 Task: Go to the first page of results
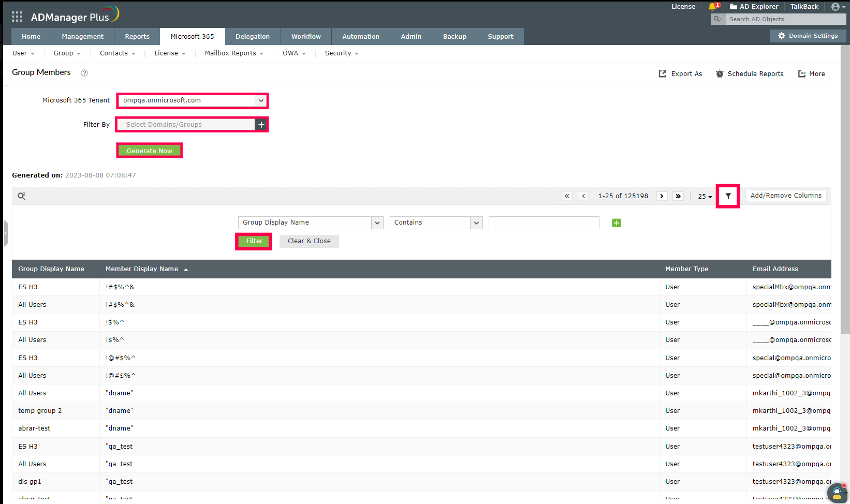(x=567, y=196)
